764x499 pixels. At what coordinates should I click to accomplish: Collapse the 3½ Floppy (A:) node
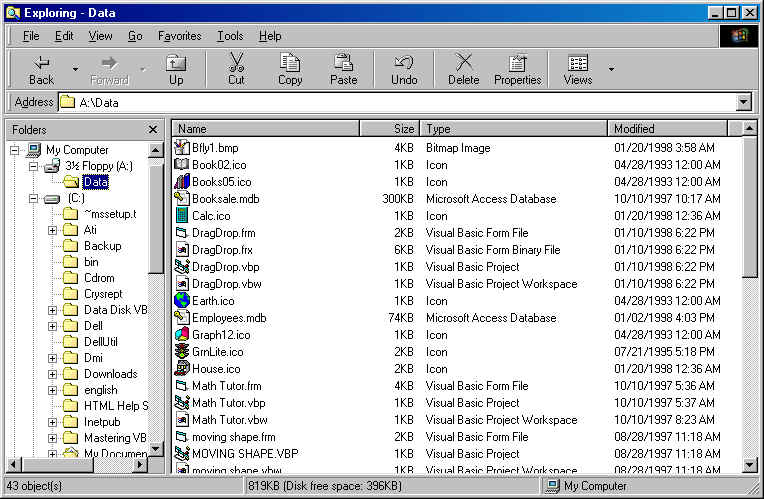click(33, 166)
